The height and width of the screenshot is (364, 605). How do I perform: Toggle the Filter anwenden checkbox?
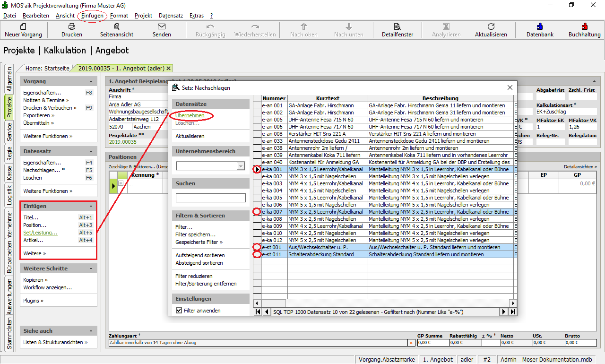click(x=179, y=311)
